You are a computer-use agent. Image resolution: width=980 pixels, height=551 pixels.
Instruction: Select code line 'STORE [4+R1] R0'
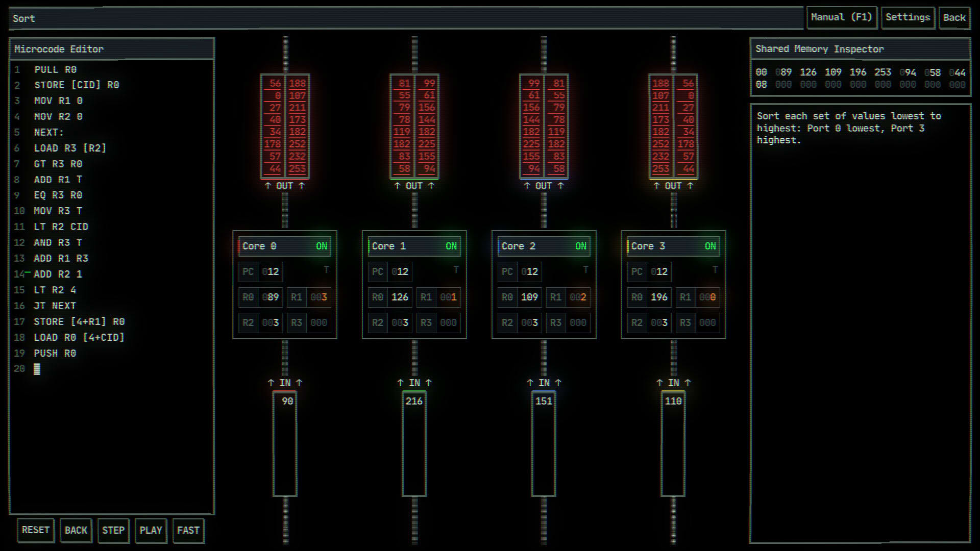click(80, 322)
